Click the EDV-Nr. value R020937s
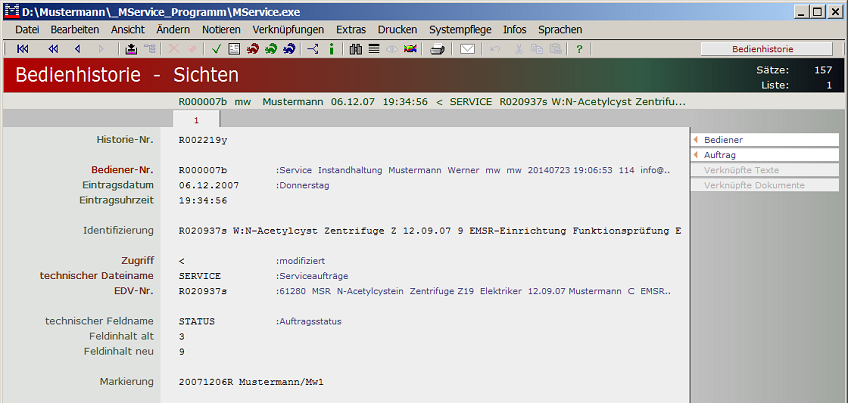 coord(203,291)
